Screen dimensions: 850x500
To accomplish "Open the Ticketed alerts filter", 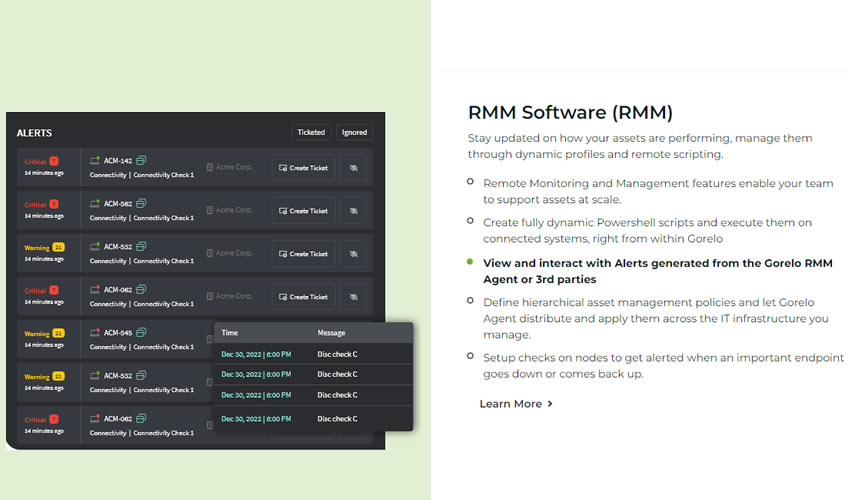I will 311,132.
